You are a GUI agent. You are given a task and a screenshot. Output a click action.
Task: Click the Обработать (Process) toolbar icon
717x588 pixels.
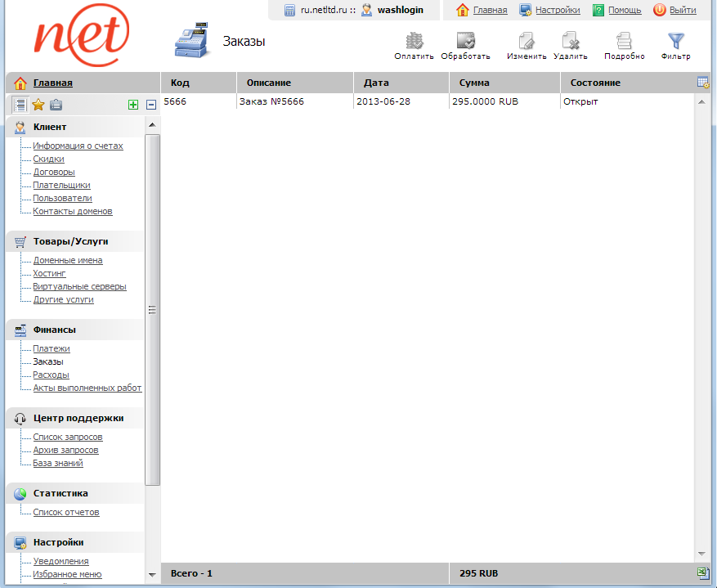[x=465, y=41]
